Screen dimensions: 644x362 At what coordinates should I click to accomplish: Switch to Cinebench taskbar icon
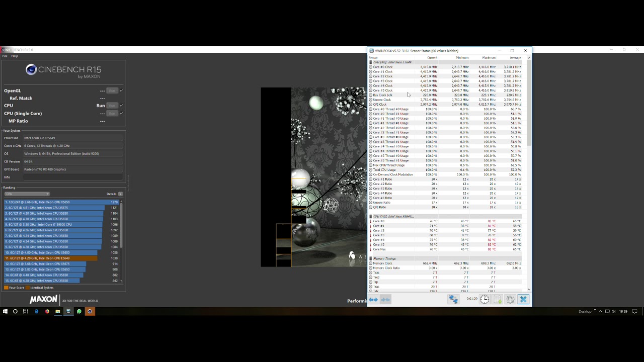(90, 311)
